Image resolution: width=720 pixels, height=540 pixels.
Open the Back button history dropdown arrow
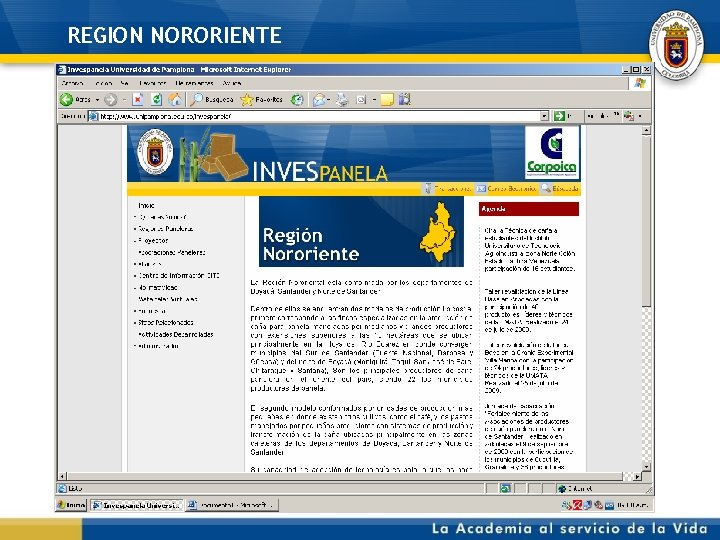97,99
